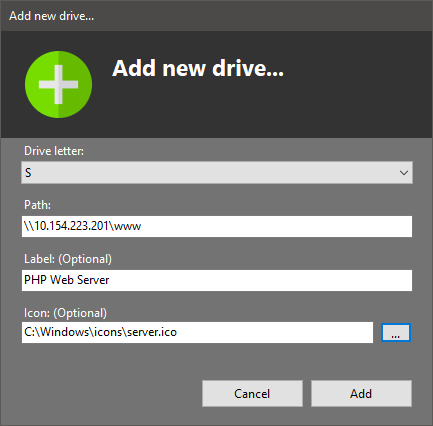Confirm with the Add button
This screenshot has width=433, height=426.
[x=361, y=393]
